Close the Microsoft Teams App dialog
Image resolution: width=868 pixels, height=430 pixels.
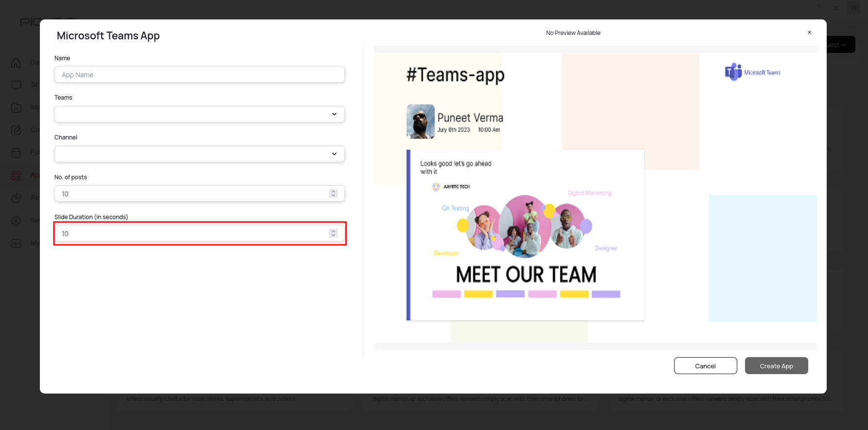(x=809, y=33)
